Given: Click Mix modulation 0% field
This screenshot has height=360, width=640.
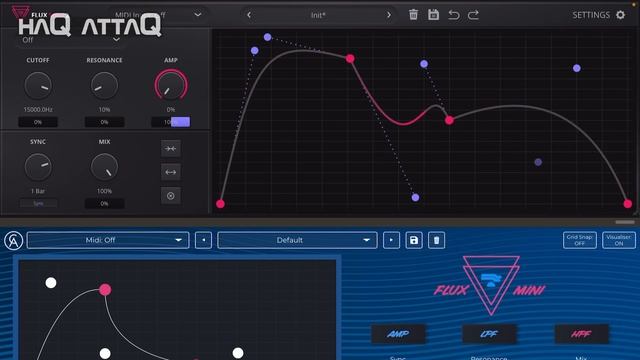Looking at the screenshot, I should 104,203.
